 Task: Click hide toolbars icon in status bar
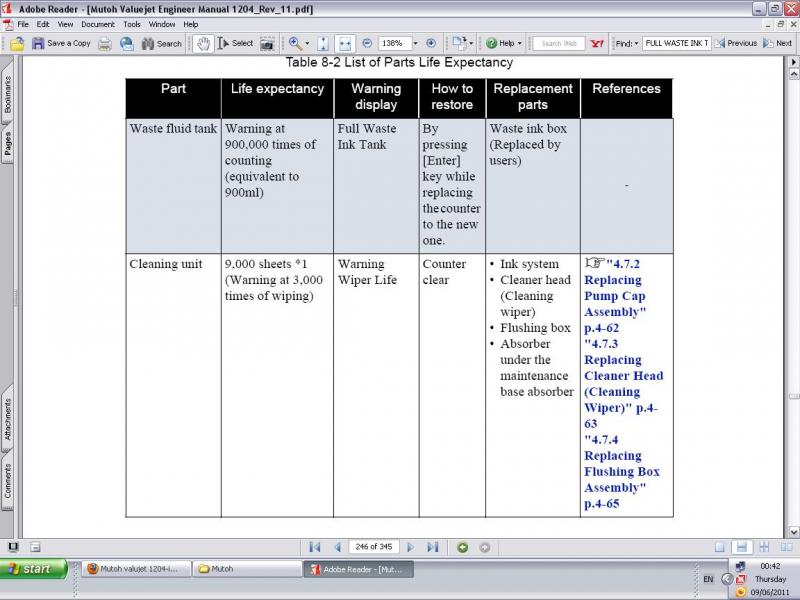35,547
